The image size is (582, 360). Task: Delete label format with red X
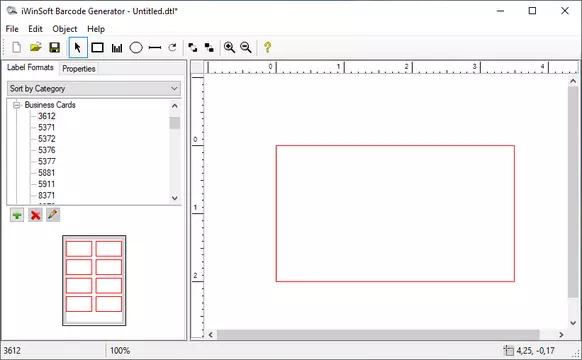[x=35, y=215]
